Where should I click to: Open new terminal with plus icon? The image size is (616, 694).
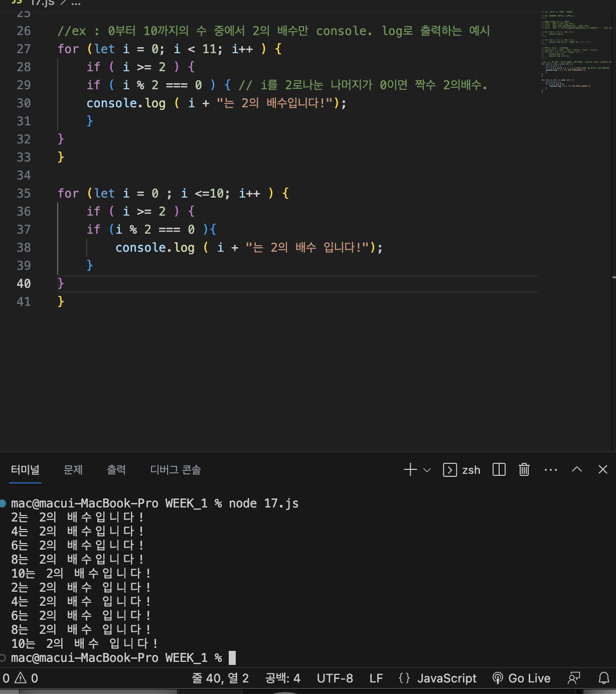(x=410, y=470)
